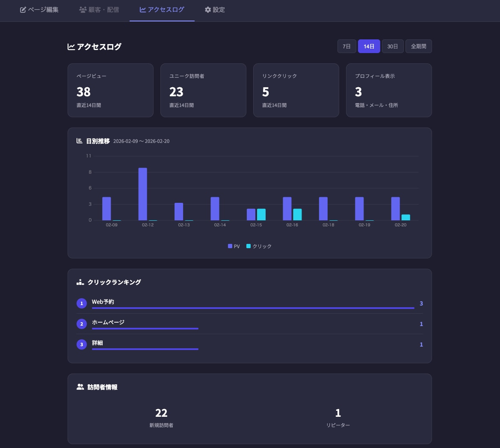This screenshot has height=448, width=500.
Task: Click the リピーター count of 1
Action: [x=338, y=413]
